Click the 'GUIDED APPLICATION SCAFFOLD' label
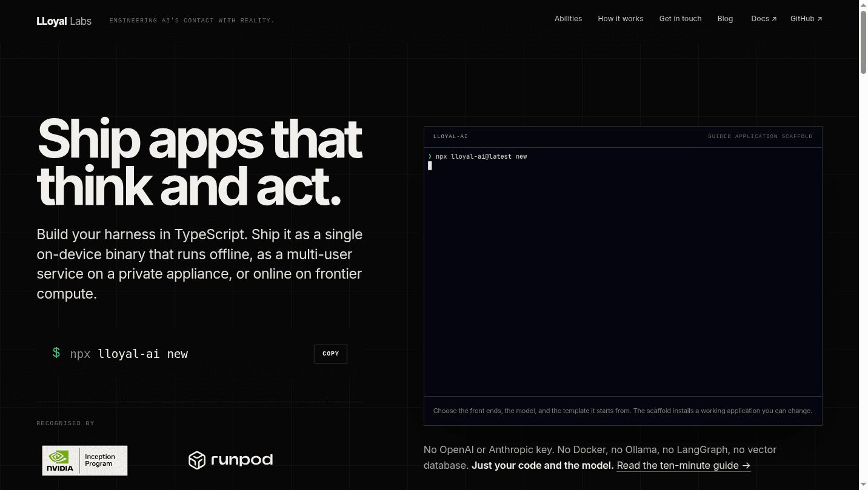The height and width of the screenshot is (490, 868). (760, 137)
